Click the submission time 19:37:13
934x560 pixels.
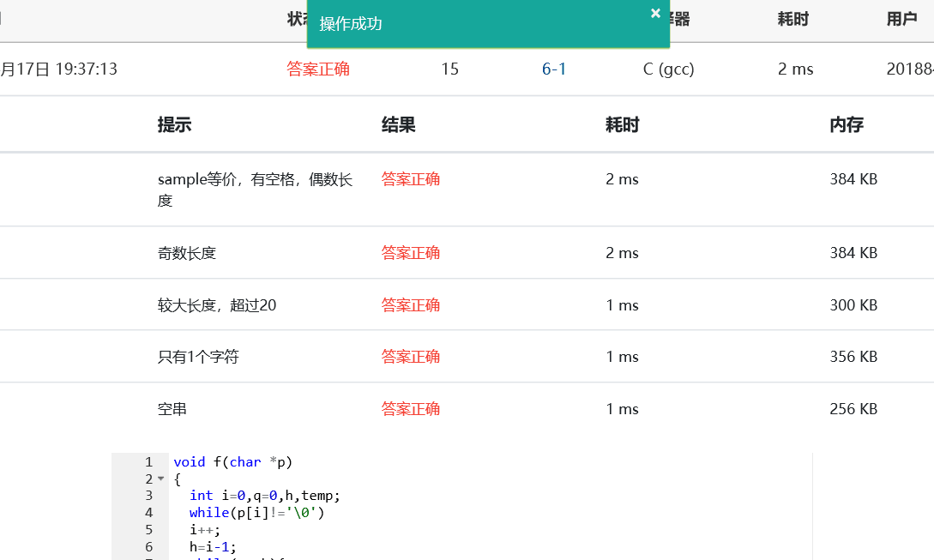[87, 69]
